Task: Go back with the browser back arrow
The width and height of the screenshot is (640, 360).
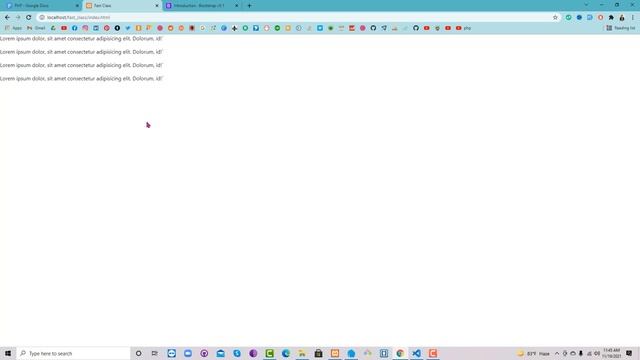Action: [x=7, y=18]
